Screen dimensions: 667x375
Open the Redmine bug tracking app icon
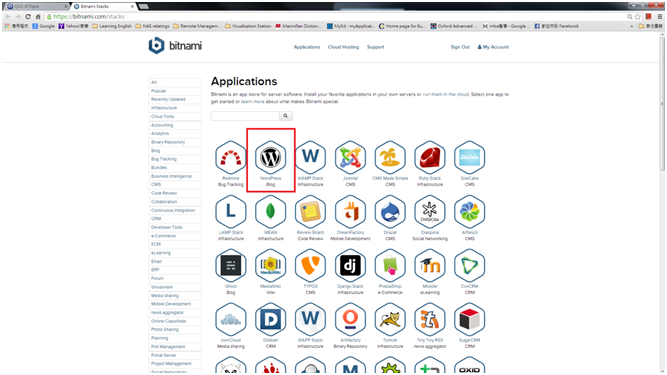pos(231,158)
